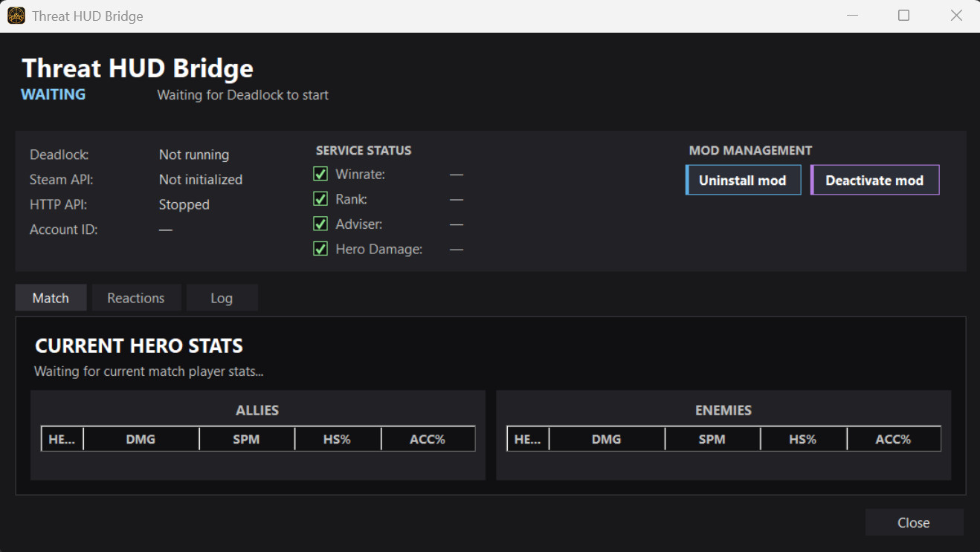Click the SERVICE STATUS heading
This screenshot has width=980, height=552.
tap(364, 150)
